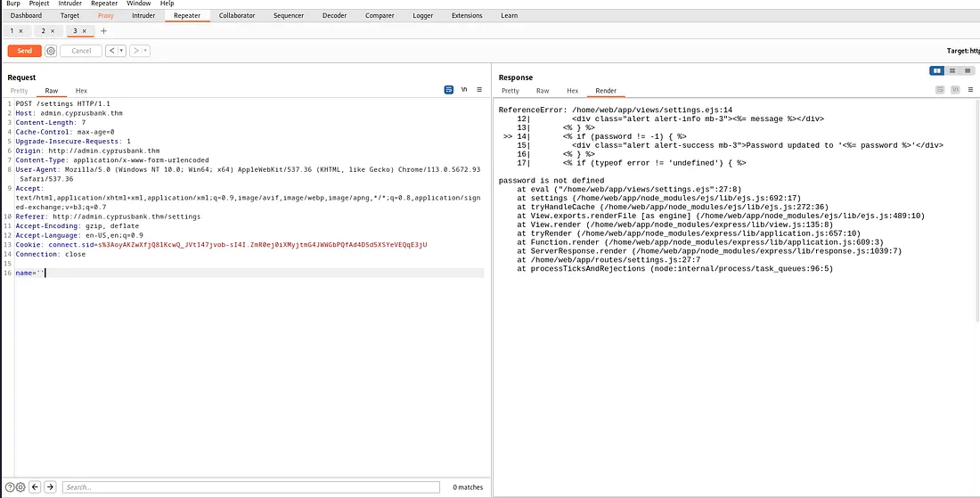Click the 'Content-Length: 7' header line
This screenshot has width=980, height=498.
point(51,122)
